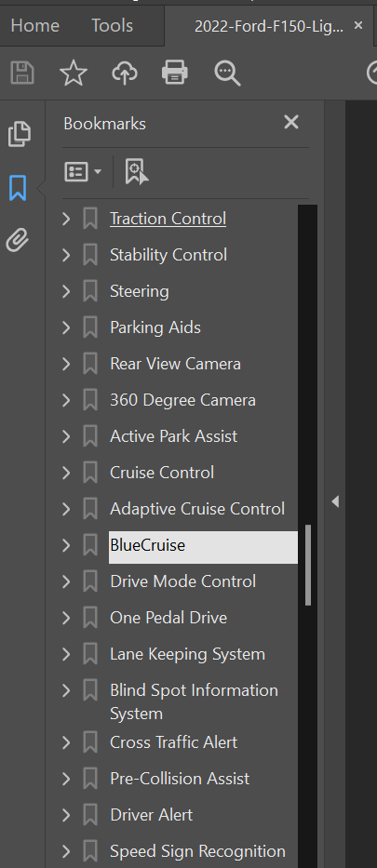
Task: Switch to the Tools tab
Action: 113,25
